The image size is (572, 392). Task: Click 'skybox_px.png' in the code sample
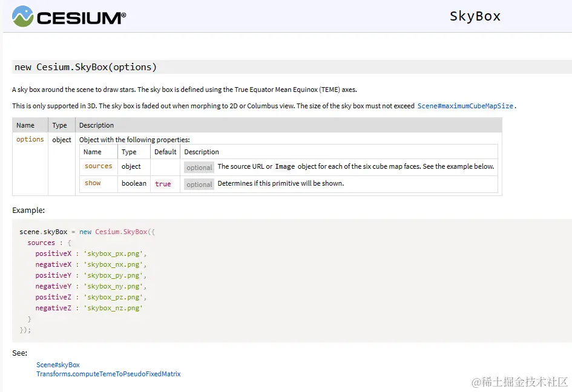pyautogui.click(x=114, y=253)
